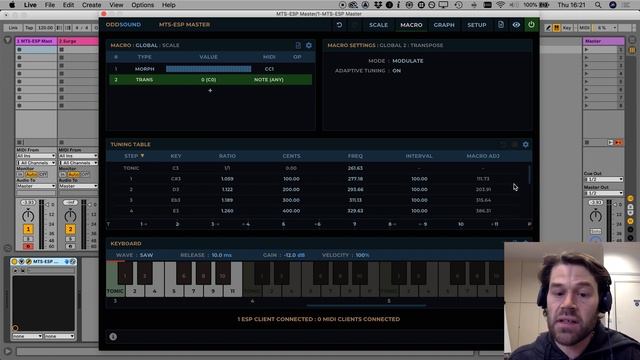The image size is (640, 360).
Task: Change the WAVE setting SAW
Action: [146, 255]
